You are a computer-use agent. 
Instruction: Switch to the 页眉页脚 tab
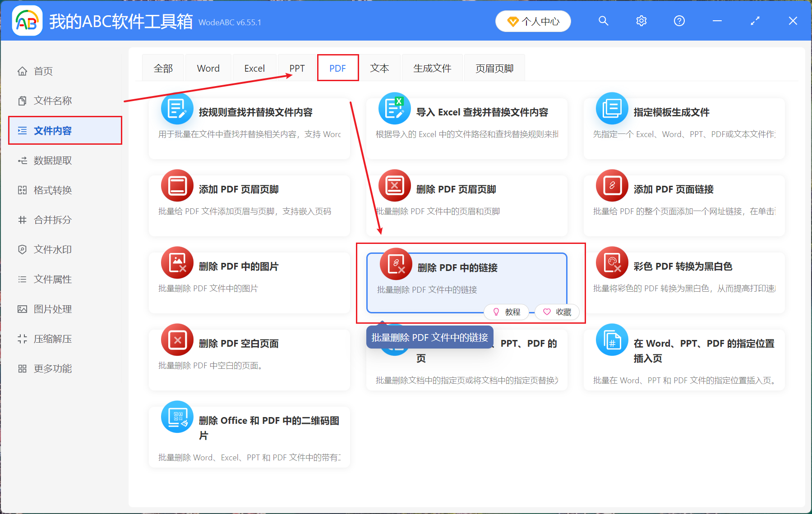point(494,68)
